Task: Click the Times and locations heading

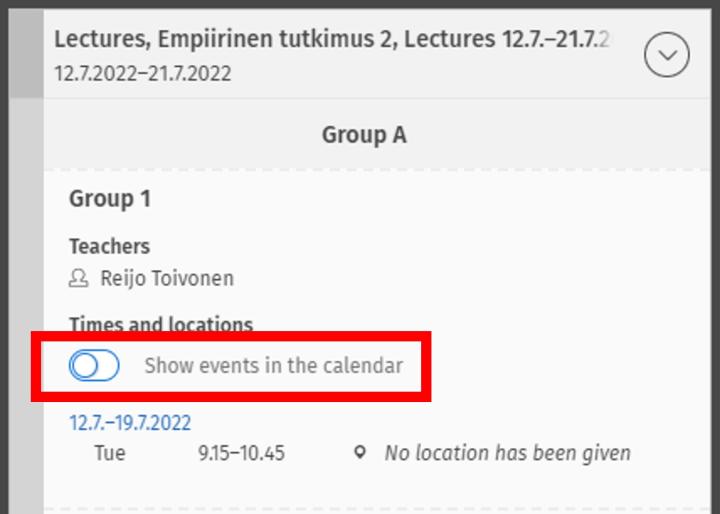Action: pos(160,325)
